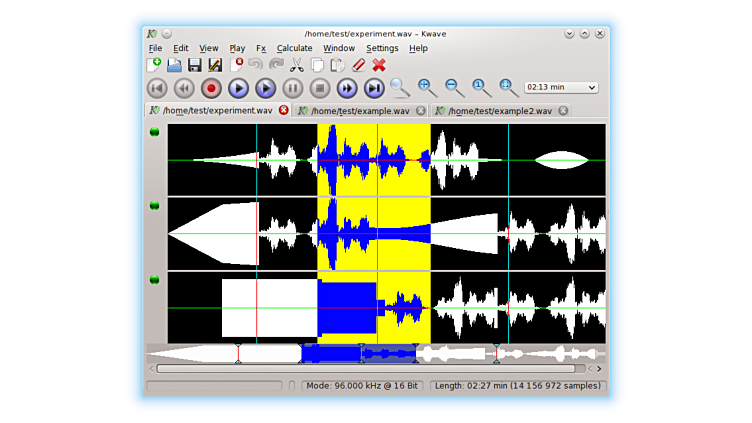Click the red X Delete icon
This screenshot has width=752, height=423.
[379, 65]
